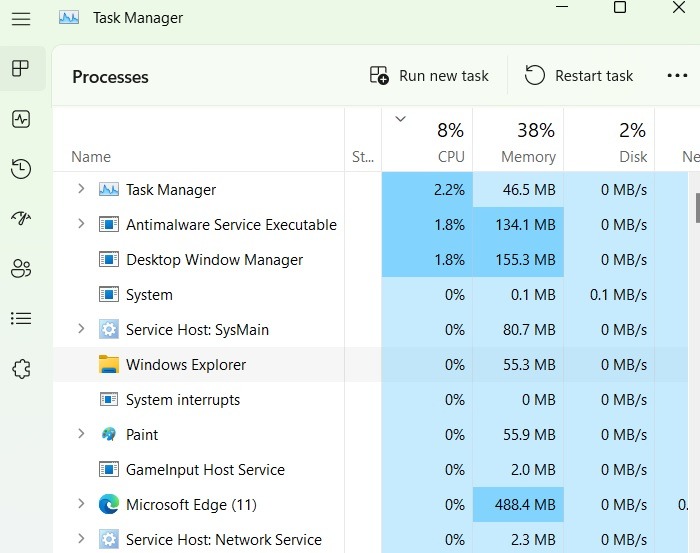Click Run new task button
The width and height of the screenshot is (700, 553).
[429, 76]
